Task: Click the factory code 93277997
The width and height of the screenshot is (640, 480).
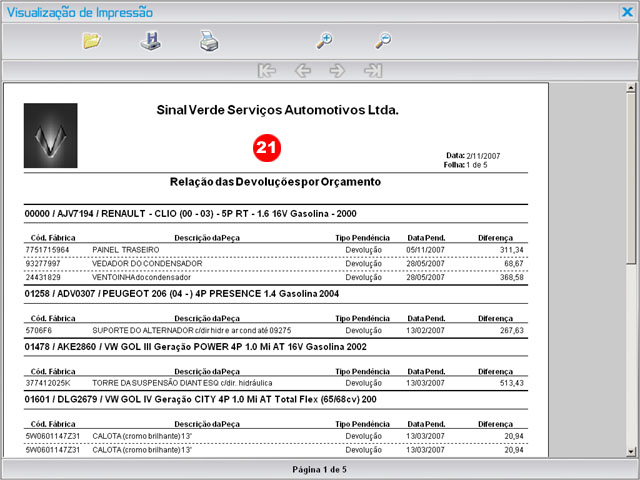Action: click(x=43, y=264)
